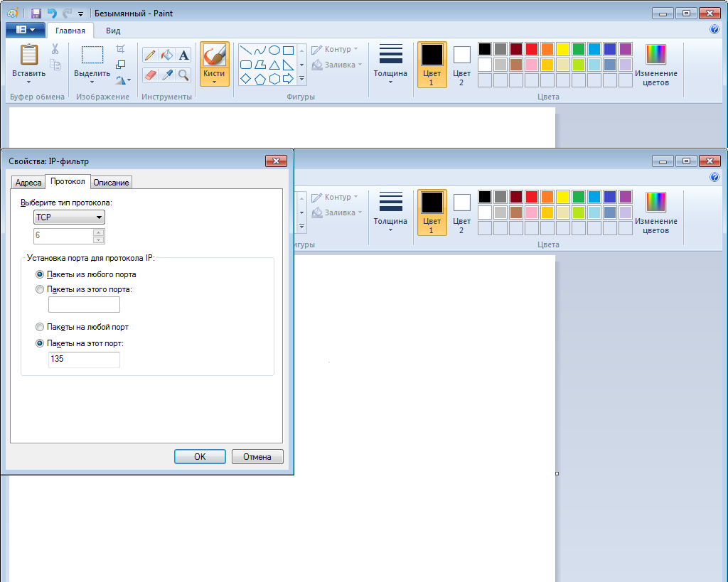Choose the Oval shape
The height and width of the screenshot is (582, 728).
[x=274, y=50]
